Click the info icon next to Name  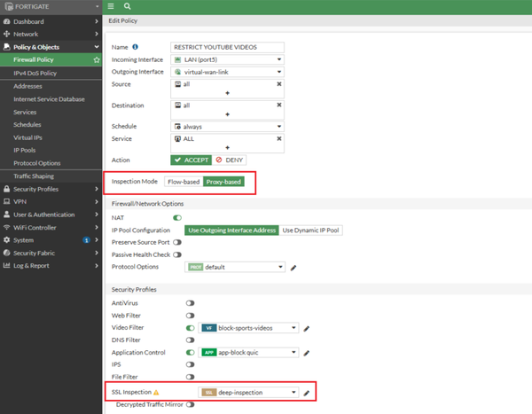(x=136, y=47)
